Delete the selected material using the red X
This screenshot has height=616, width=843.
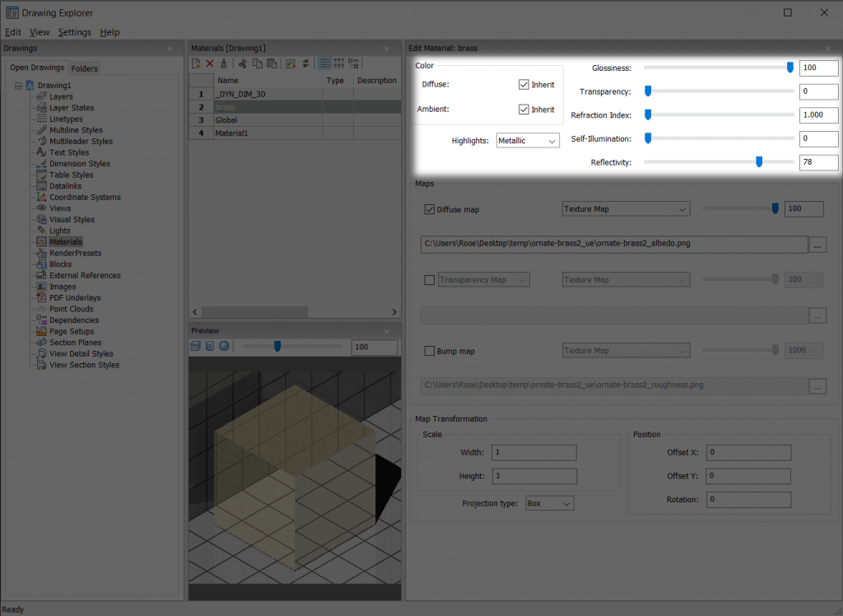210,63
